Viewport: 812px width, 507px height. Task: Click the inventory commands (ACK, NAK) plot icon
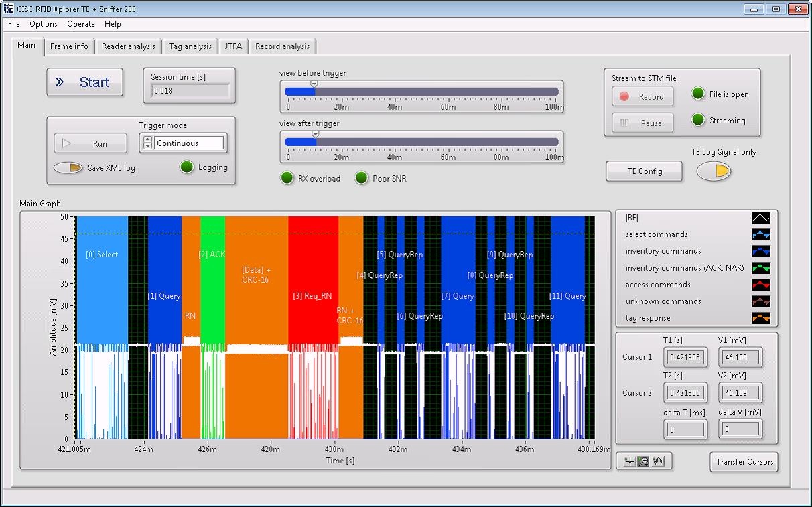coord(760,268)
